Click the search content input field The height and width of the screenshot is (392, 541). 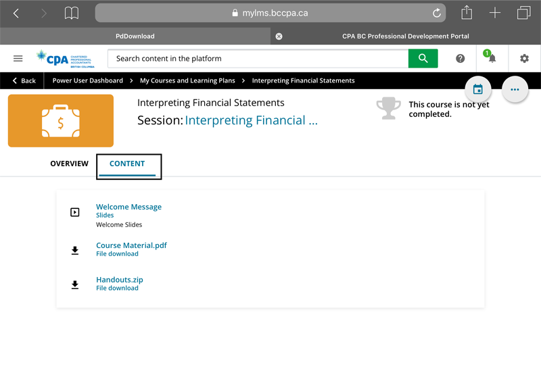pos(257,59)
